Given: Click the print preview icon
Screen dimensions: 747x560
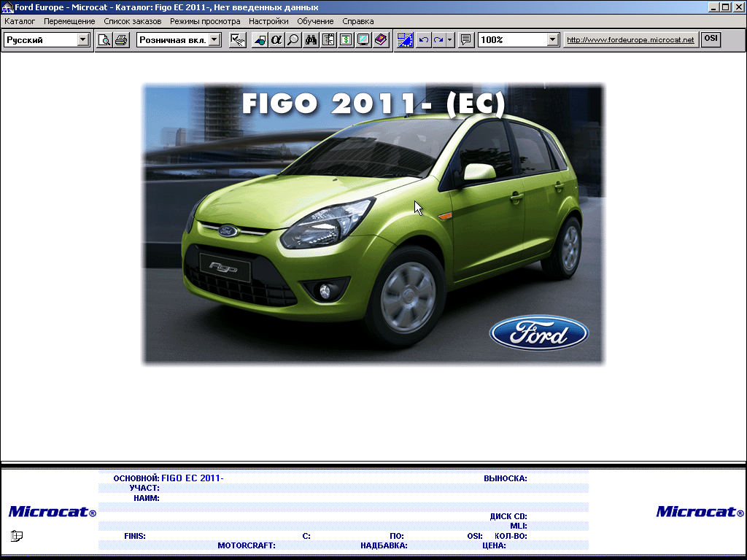Looking at the screenshot, I should (x=104, y=40).
